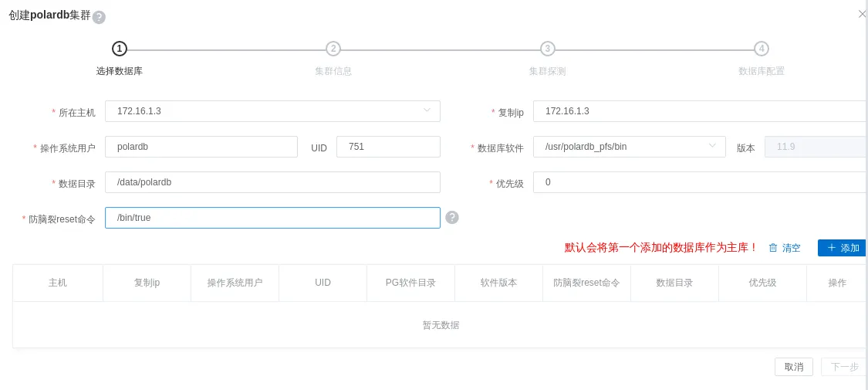Click the 软件版本 column header

498,283
